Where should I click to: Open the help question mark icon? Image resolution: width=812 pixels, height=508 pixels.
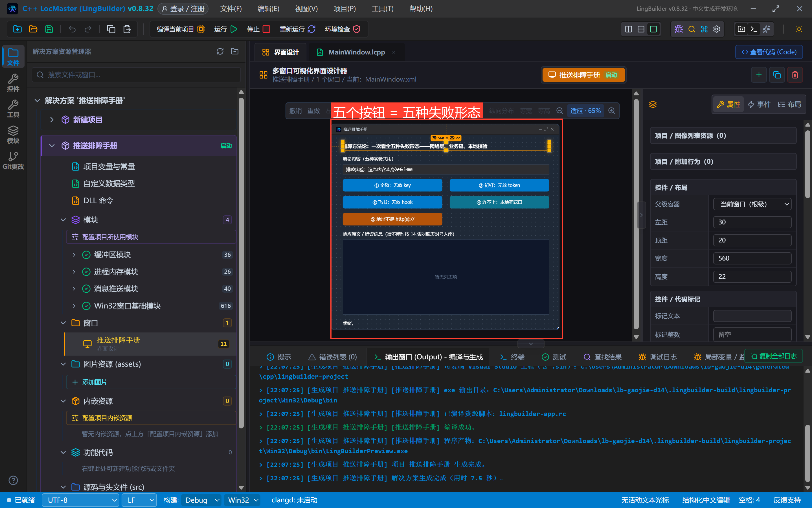click(13, 480)
